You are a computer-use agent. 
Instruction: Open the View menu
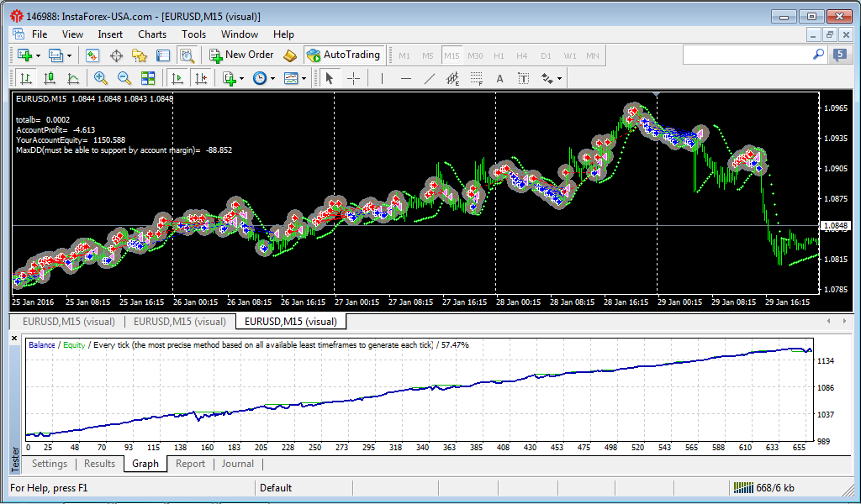[x=72, y=34]
